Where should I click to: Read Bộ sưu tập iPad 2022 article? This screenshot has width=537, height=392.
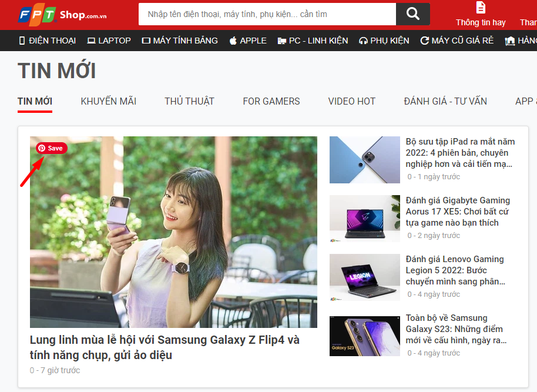(x=460, y=153)
